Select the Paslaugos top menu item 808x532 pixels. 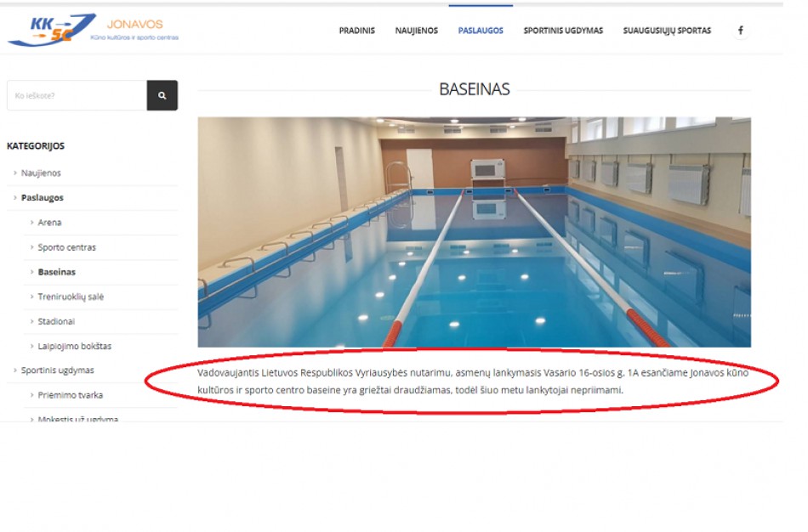coord(481,31)
